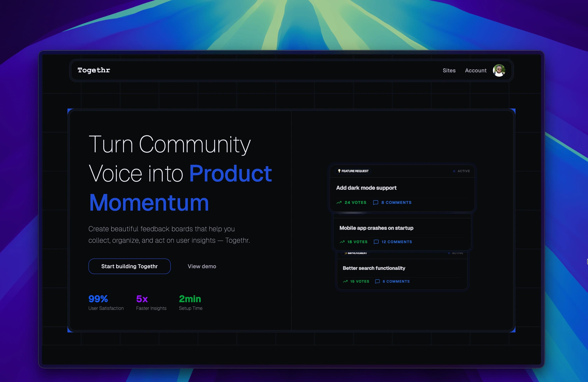Click the Active status dot on top card
588x382 pixels.
(454, 171)
